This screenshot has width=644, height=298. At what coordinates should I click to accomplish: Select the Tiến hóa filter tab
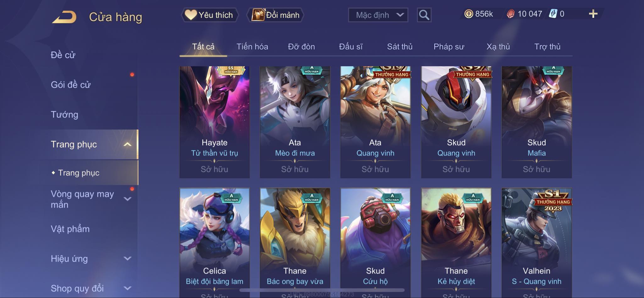coord(252,47)
